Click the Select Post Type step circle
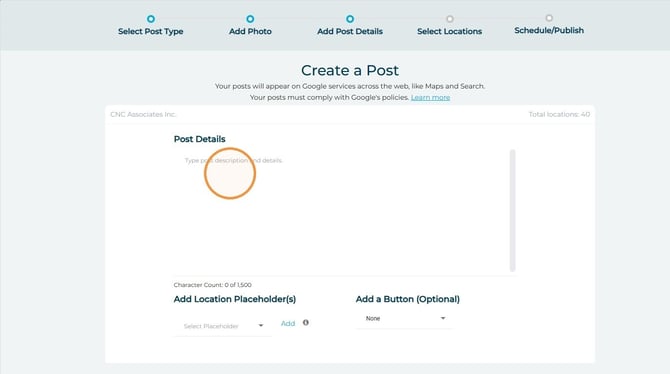The height and width of the screenshot is (374, 670). pyautogui.click(x=151, y=19)
